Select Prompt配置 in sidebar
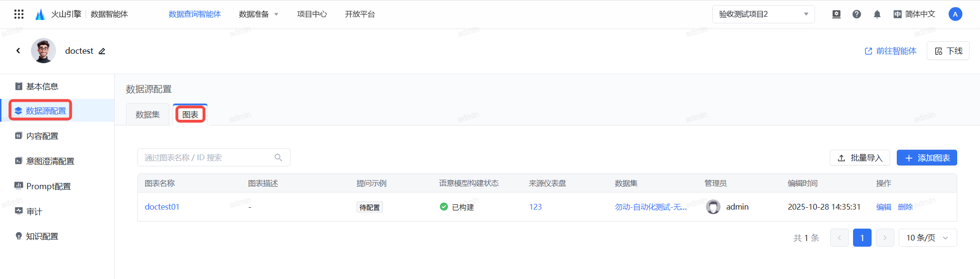The height and width of the screenshot is (279, 980). (x=57, y=186)
